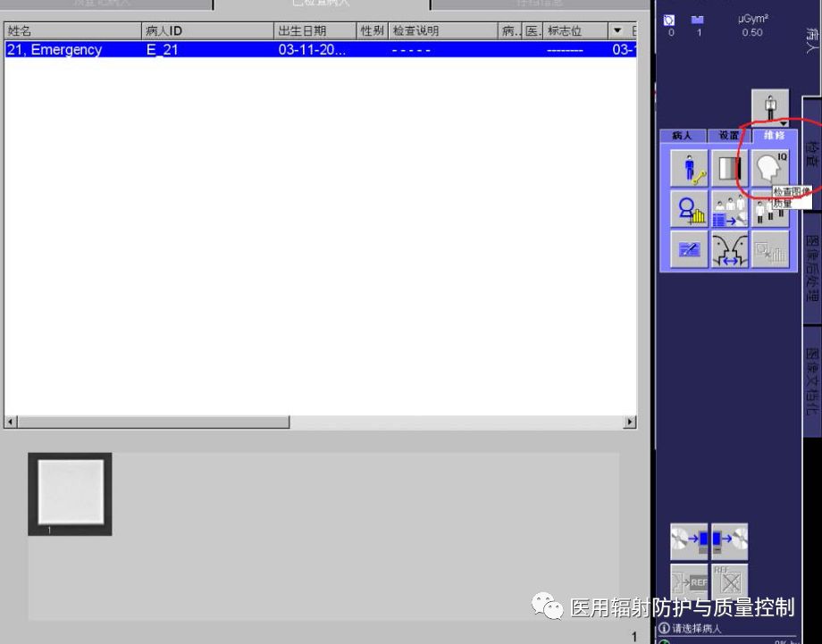Switch to the 病人 tab in the tool panel
The width and height of the screenshot is (822, 644).
[683, 136]
